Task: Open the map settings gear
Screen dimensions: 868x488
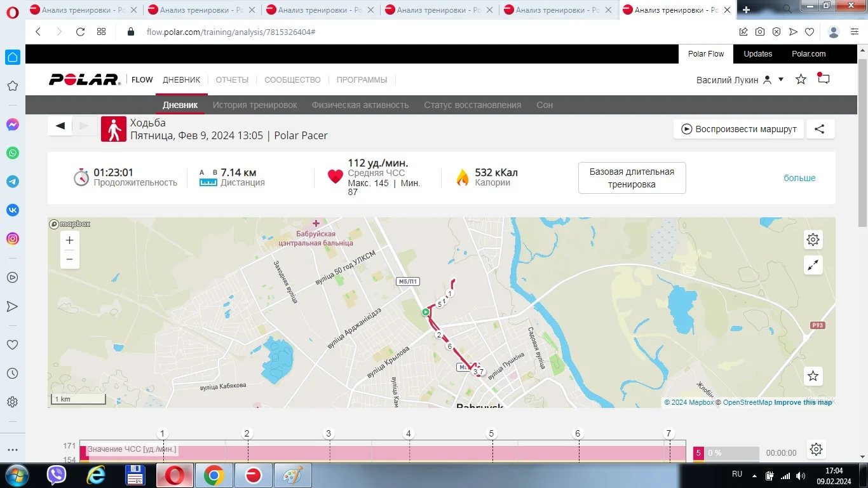Action: tap(813, 240)
